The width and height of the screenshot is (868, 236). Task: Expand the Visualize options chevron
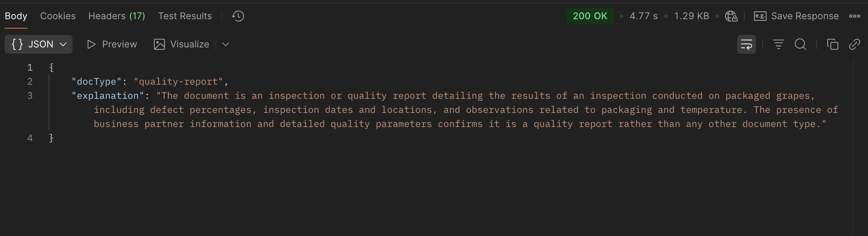click(x=226, y=44)
